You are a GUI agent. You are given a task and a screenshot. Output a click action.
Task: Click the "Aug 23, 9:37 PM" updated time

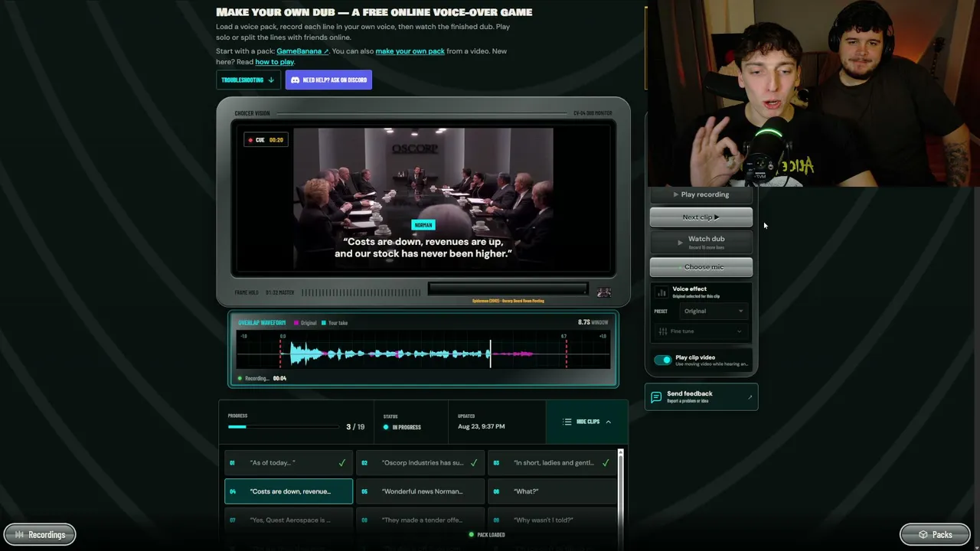[481, 426]
